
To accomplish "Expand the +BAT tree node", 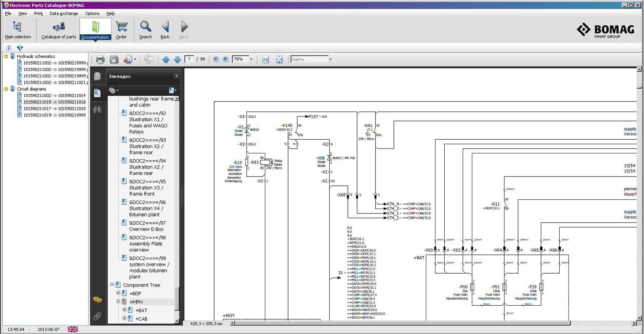I will [124, 310].
